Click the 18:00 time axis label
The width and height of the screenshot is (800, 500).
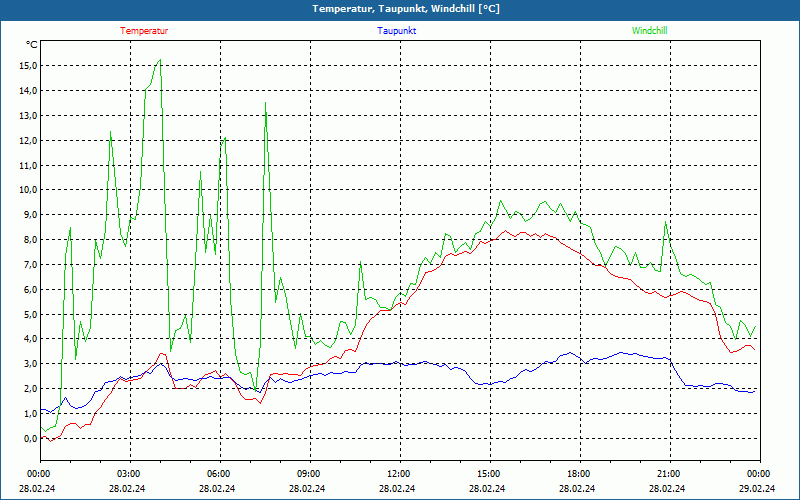point(579,474)
